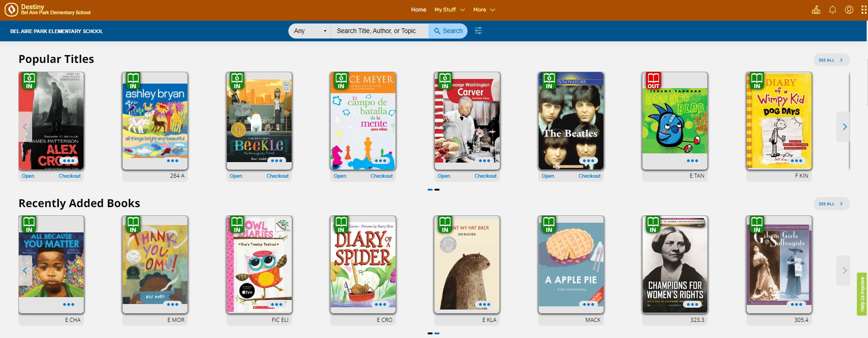
Task: Open the Help Us Improve feedback tab
Action: (862, 294)
